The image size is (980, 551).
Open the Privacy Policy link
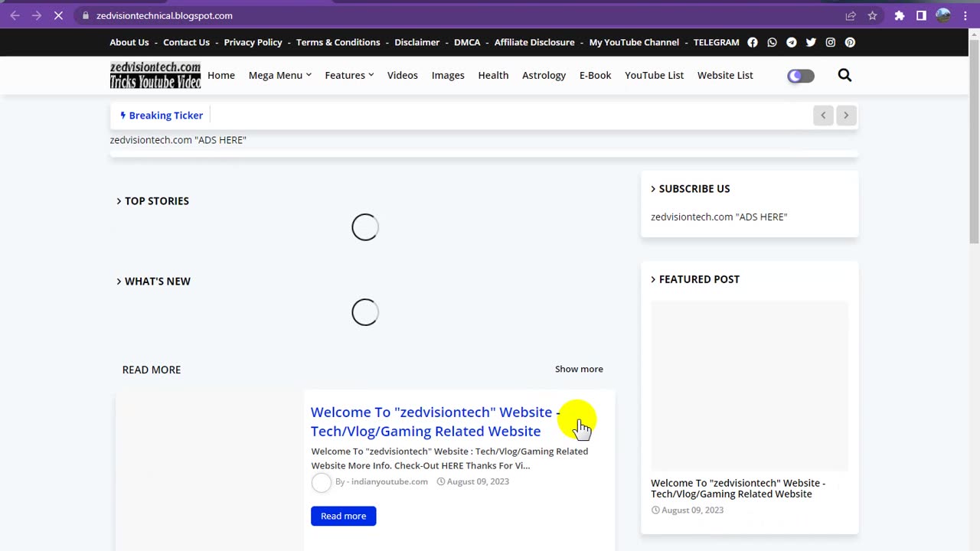tap(253, 42)
